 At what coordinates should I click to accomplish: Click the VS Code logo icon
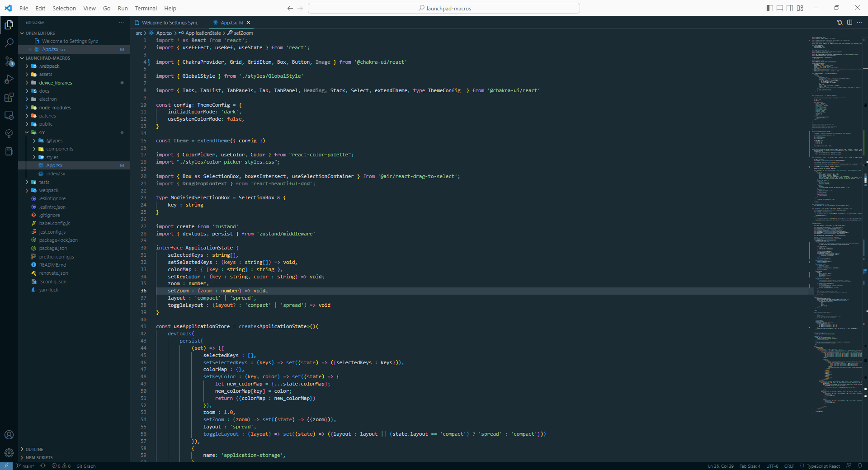point(8,8)
